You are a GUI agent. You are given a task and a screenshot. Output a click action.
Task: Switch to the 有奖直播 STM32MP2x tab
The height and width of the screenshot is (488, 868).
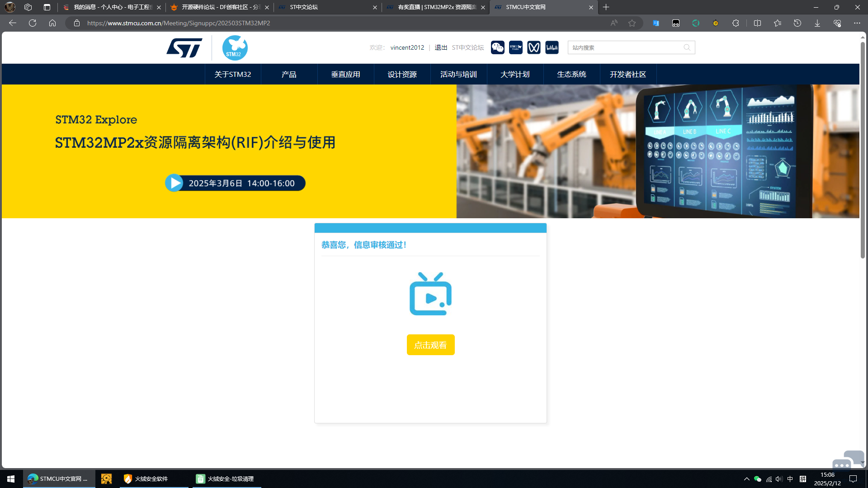click(x=436, y=7)
